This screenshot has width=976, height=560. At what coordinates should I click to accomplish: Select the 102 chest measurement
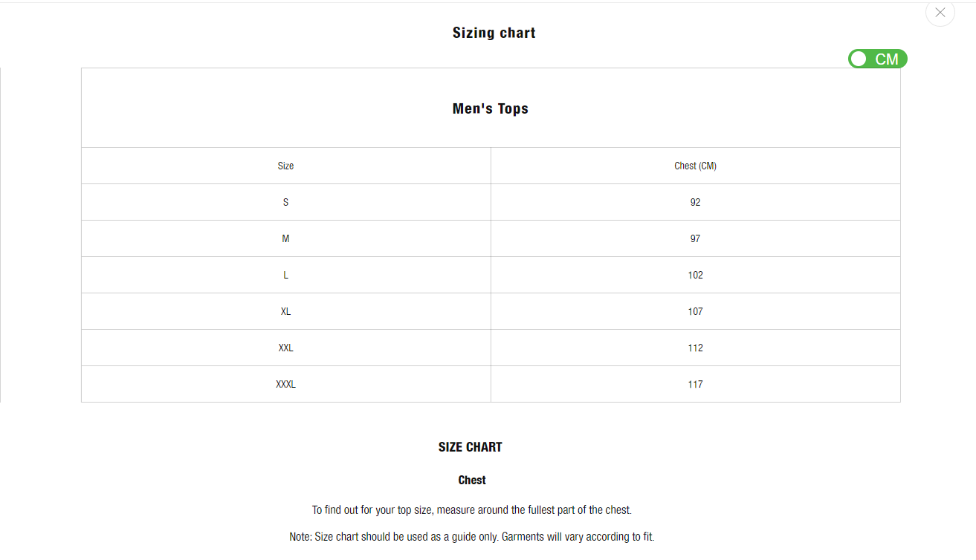click(695, 275)
